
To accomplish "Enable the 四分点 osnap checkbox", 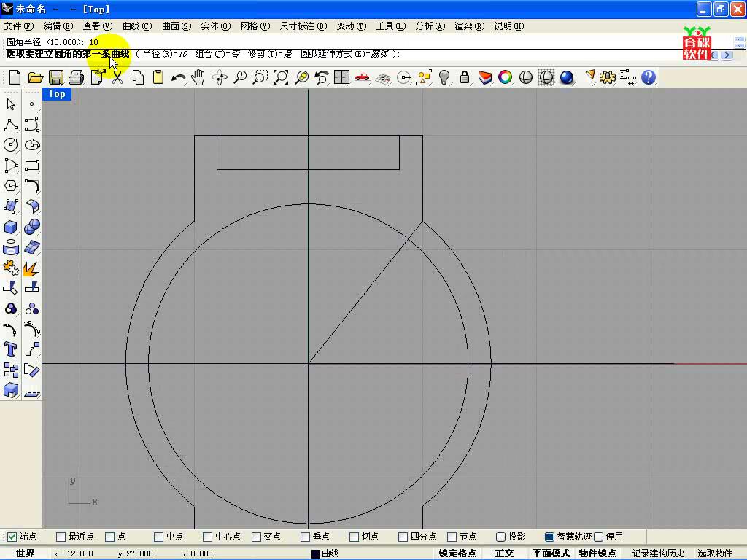I will [x=403, y=537].
